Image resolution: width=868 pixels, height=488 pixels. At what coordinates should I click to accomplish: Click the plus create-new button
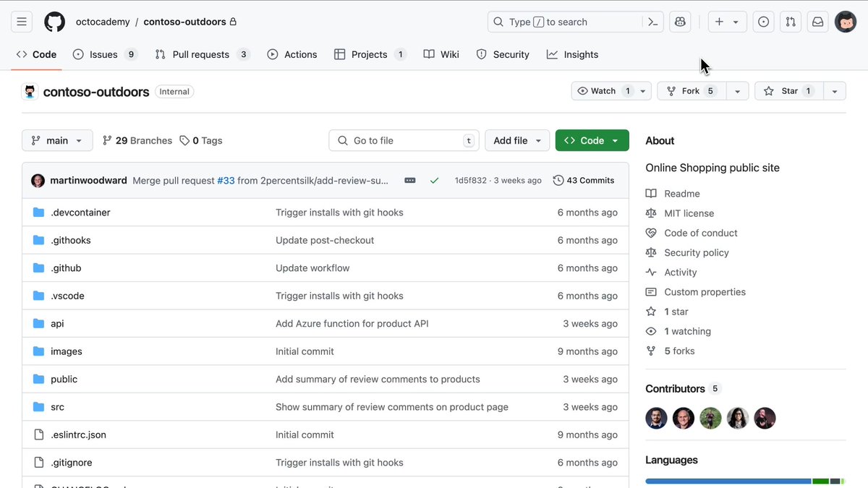pyautogui.click(x=719, y=22)
